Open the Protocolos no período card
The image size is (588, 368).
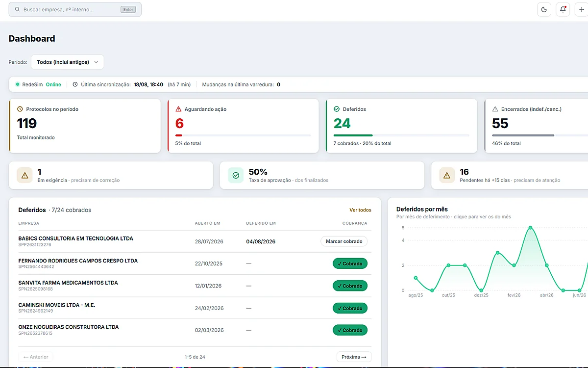point(85,126)
